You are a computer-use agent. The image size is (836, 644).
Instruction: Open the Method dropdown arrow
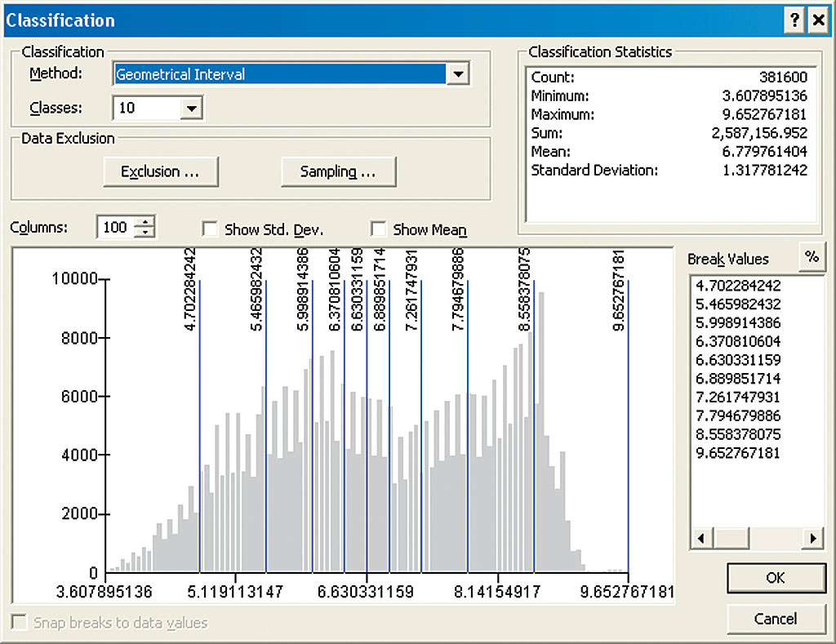coord(458,73)
